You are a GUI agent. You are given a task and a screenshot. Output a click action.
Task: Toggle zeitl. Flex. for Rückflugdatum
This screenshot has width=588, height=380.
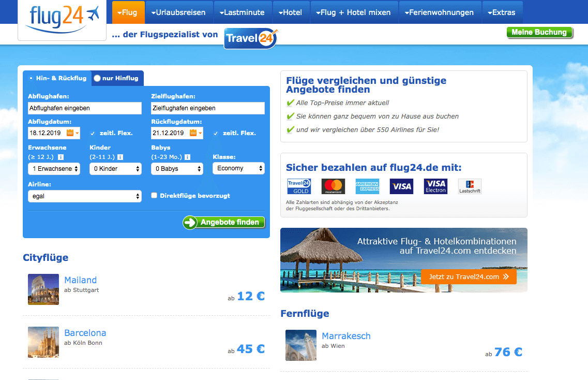point(216,133)
